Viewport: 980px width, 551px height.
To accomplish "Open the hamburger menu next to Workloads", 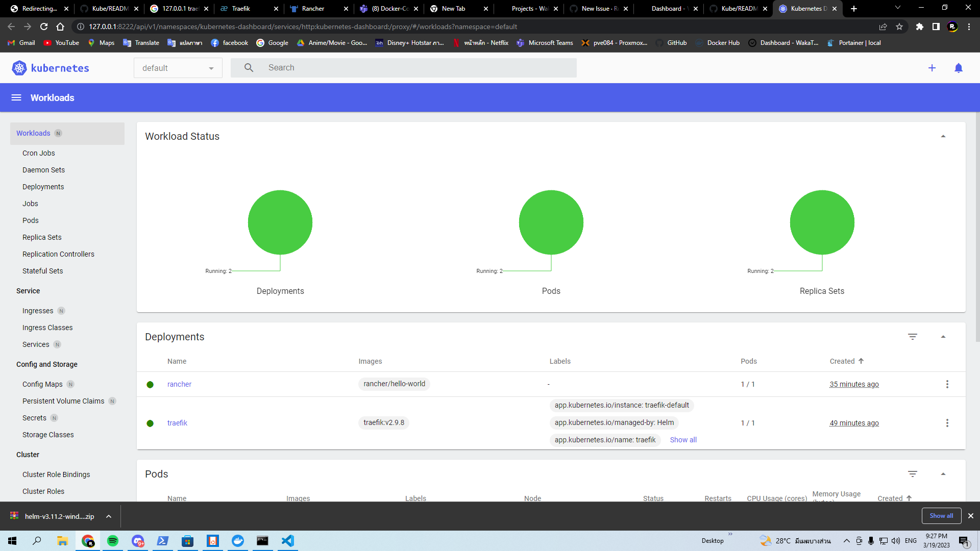I will (16, 97).
